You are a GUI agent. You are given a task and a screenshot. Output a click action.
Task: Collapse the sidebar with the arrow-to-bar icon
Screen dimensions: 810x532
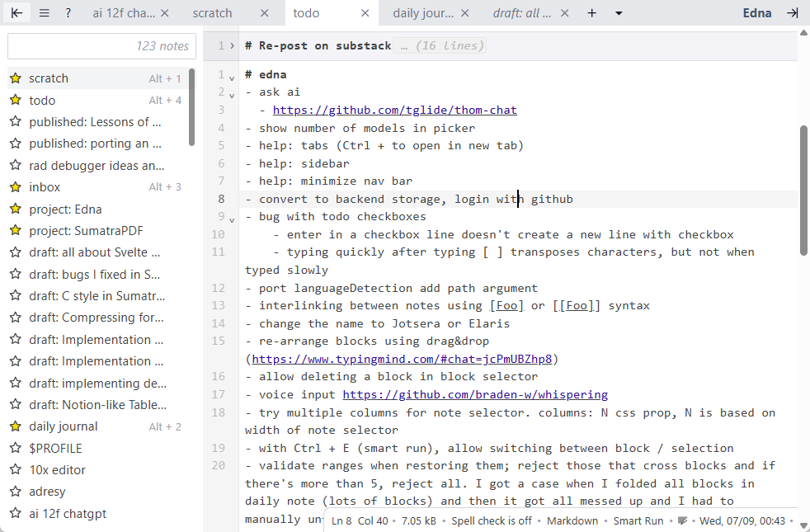coord(16,13)
